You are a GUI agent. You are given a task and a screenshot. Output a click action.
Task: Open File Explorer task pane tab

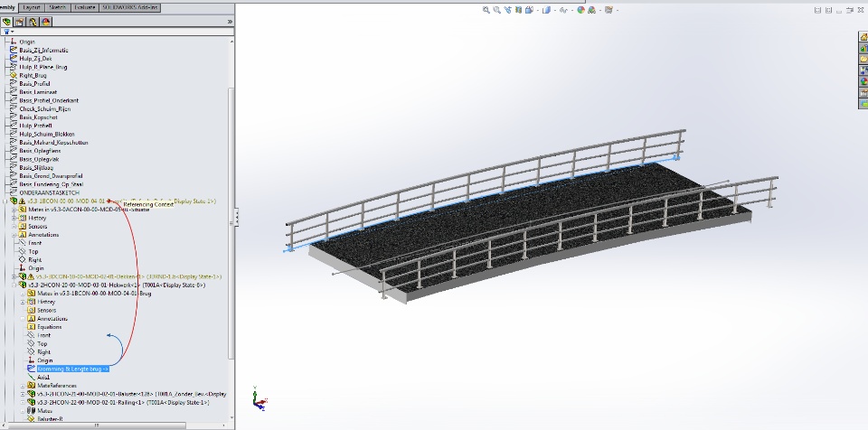tap(863, 60)
